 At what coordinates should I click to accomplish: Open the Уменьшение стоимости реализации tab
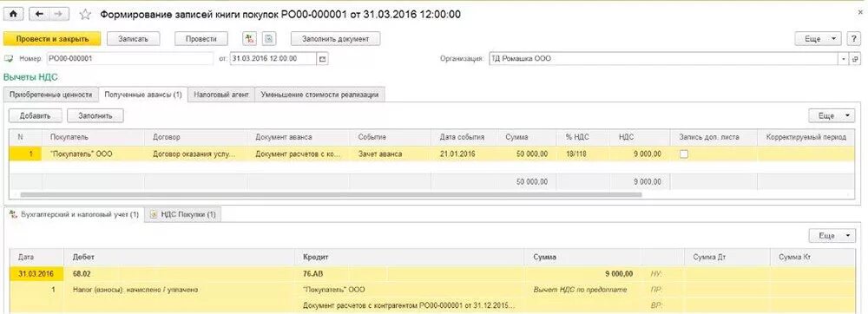320,95
